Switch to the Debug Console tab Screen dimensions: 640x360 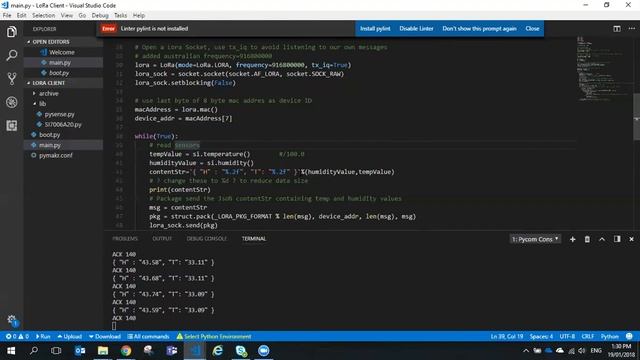click(x=207, y=239)
